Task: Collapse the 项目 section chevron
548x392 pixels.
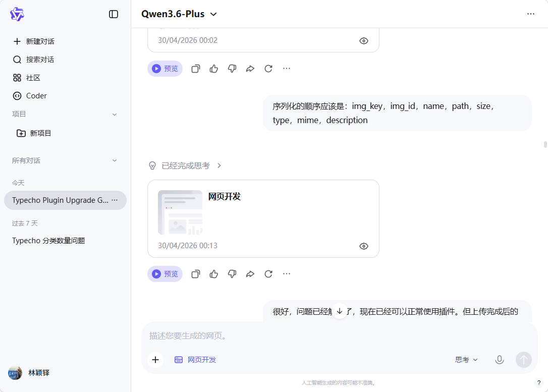Action: 114,115
